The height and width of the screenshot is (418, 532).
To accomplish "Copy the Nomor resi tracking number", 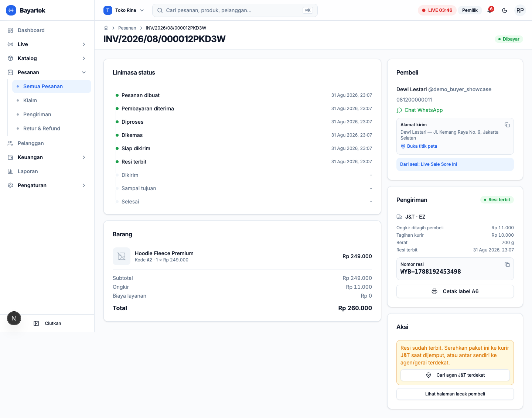I will [507, 264].
